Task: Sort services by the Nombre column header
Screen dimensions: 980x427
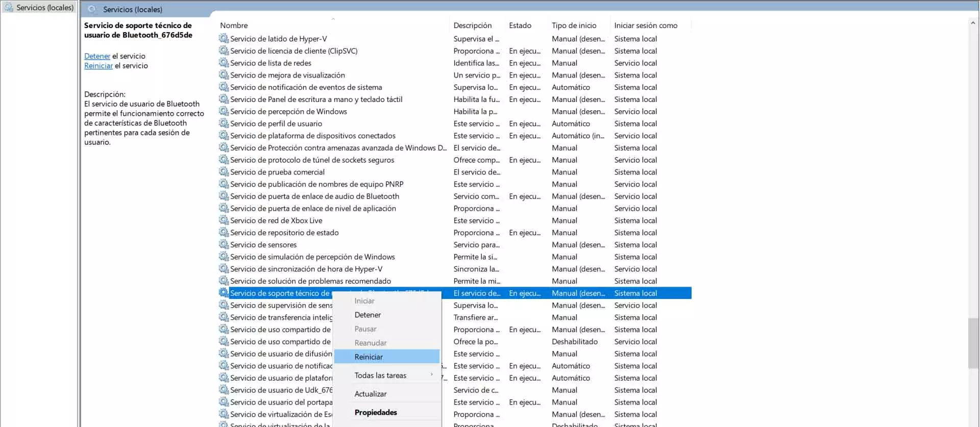Action: (234, 26)
